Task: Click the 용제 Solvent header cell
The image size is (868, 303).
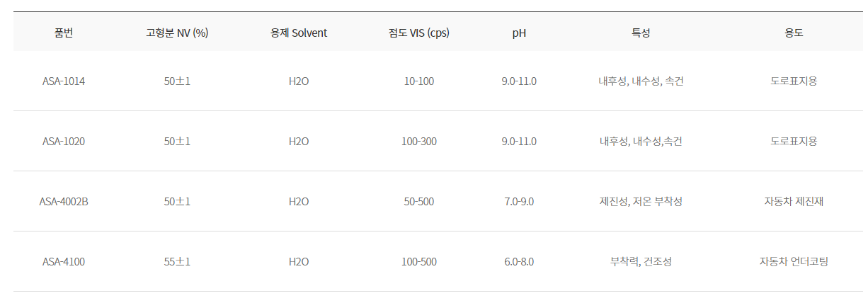Action: point(299,33)
